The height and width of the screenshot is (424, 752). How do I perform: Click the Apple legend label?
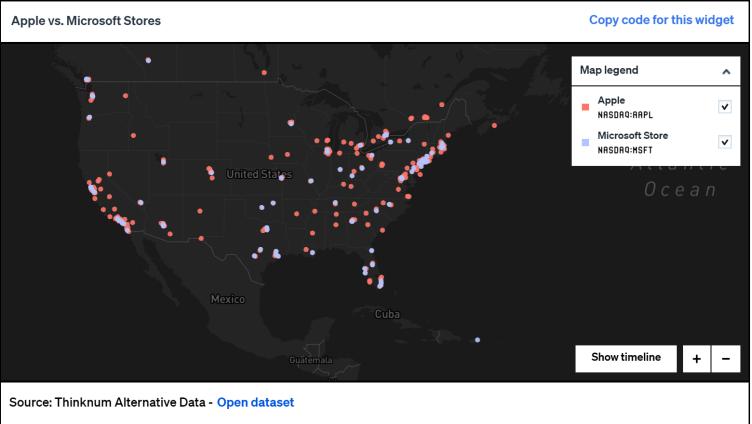[611, 100]
